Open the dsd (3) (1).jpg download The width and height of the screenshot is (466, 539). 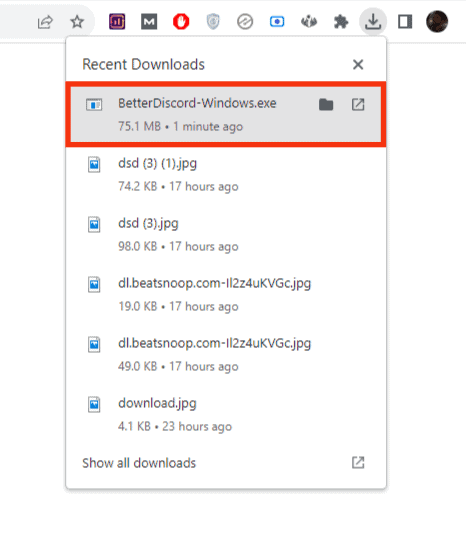(x=226, y=175)
